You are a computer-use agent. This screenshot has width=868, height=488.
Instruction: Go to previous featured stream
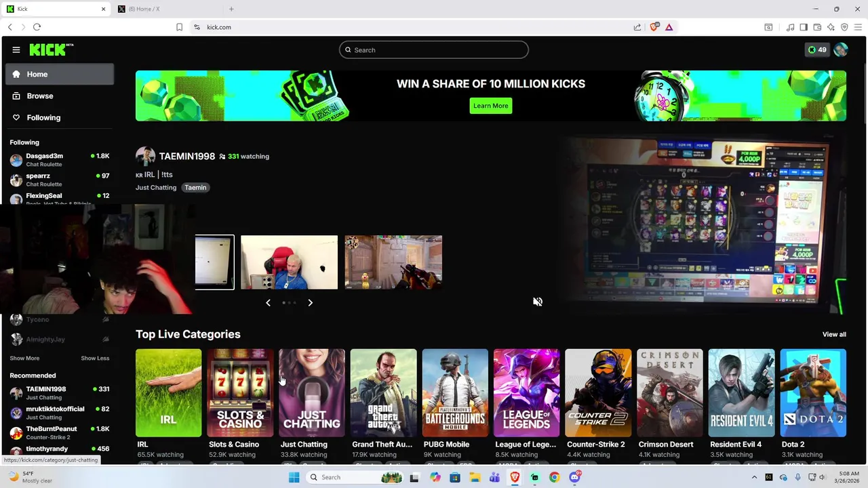click(268, 302)
